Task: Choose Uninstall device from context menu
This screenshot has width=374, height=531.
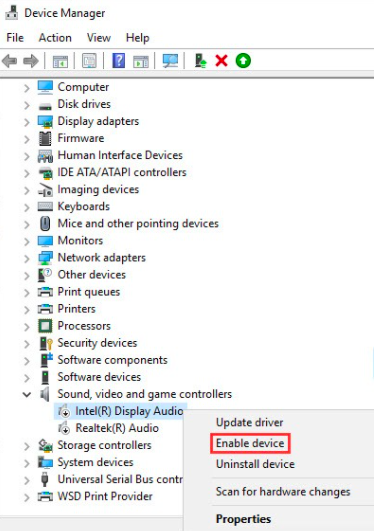Action: click(x=255, y=464)
